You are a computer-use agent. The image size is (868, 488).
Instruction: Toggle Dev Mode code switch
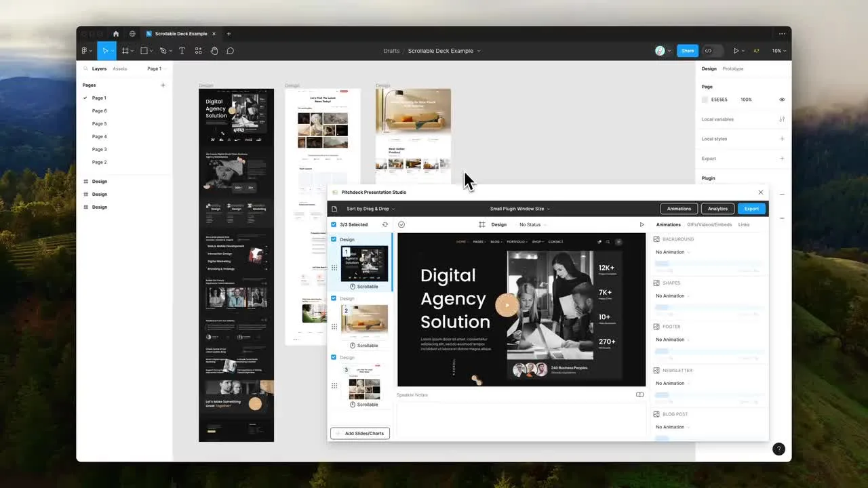[x=712, y=51]
